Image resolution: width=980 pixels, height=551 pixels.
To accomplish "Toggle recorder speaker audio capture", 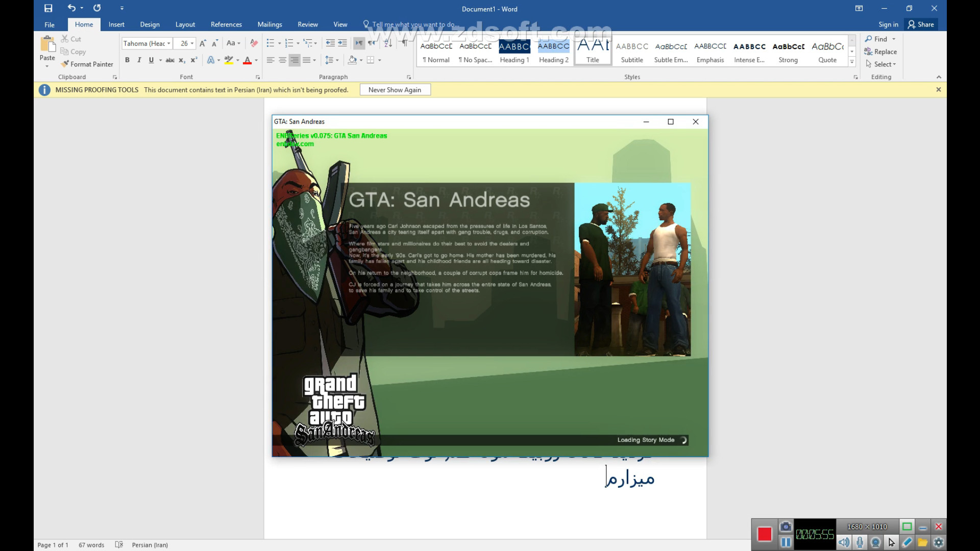I will click(844, 542).
